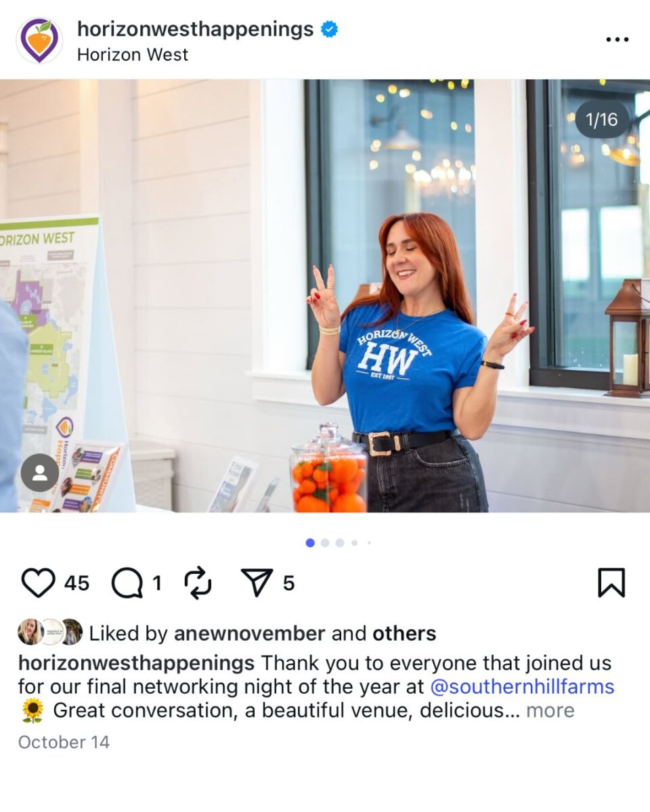
Task: Open anewnovember's profile from likes
Action: pyautogui.click(x=250, y=633)
